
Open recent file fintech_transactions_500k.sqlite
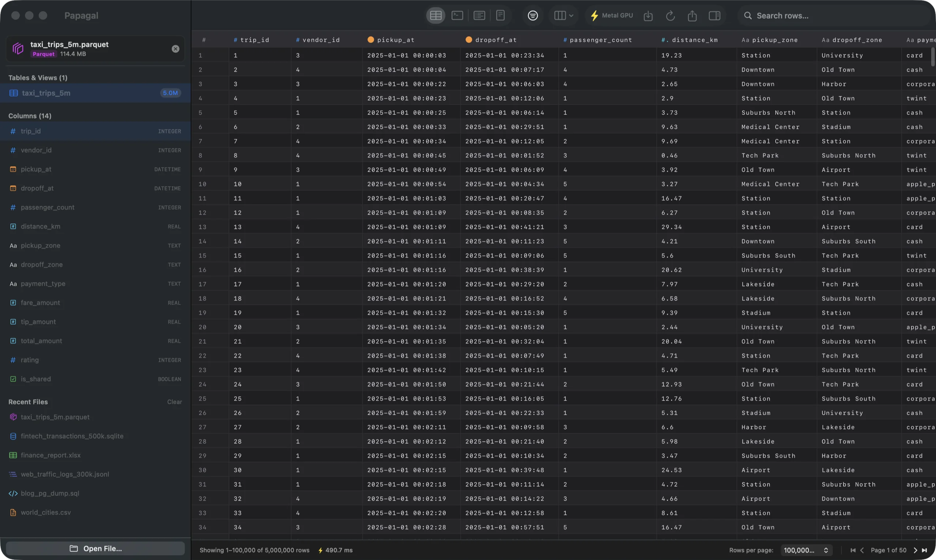click(95, 436)
